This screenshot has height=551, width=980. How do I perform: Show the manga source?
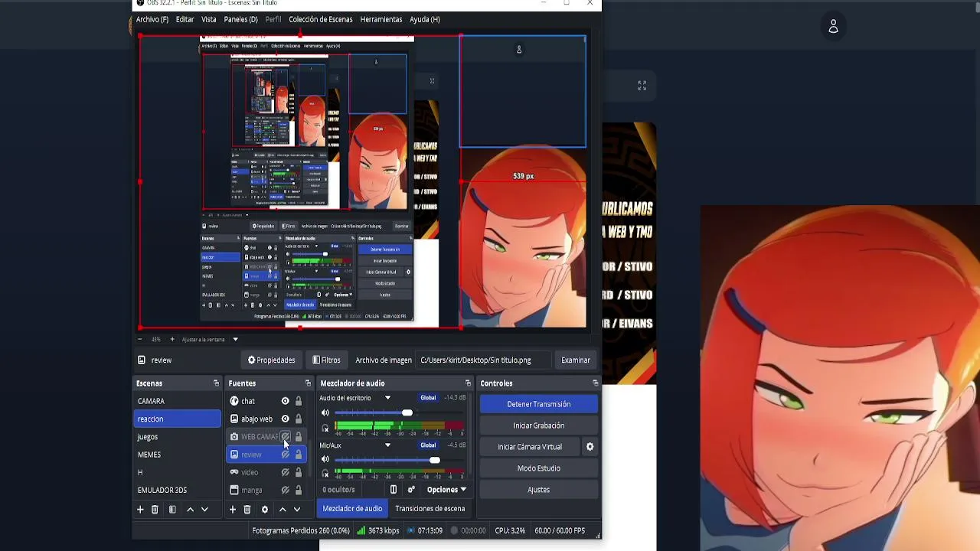click(286, 490)
